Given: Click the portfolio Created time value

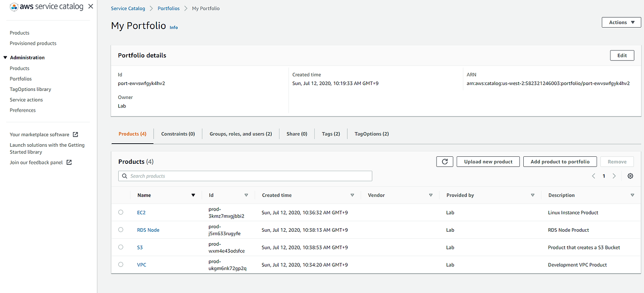Looking at the screenshot, I should (x=336, y=83).
